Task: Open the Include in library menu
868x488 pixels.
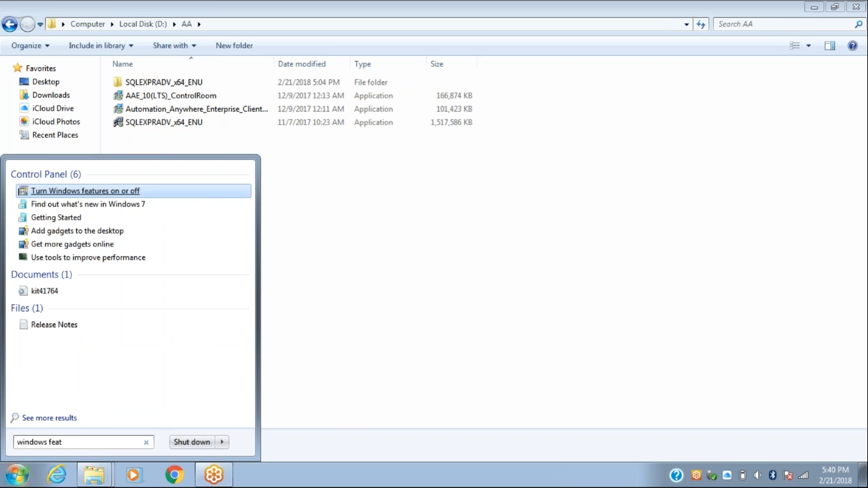Action: [101, 46]
